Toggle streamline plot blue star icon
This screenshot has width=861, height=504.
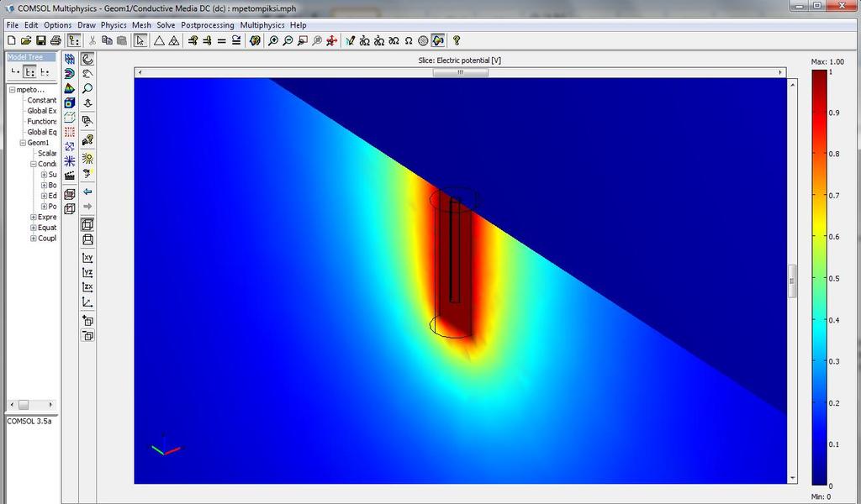click(70, 160)
